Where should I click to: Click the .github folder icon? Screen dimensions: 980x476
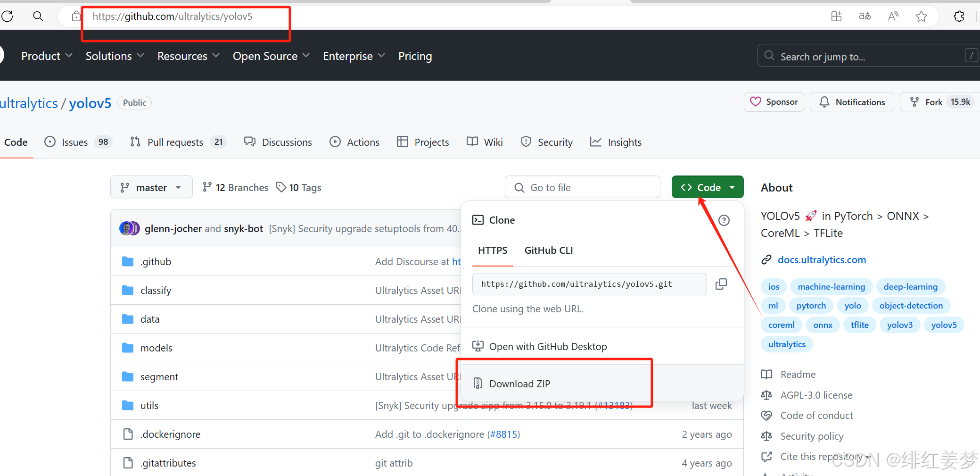pos(128,261)
